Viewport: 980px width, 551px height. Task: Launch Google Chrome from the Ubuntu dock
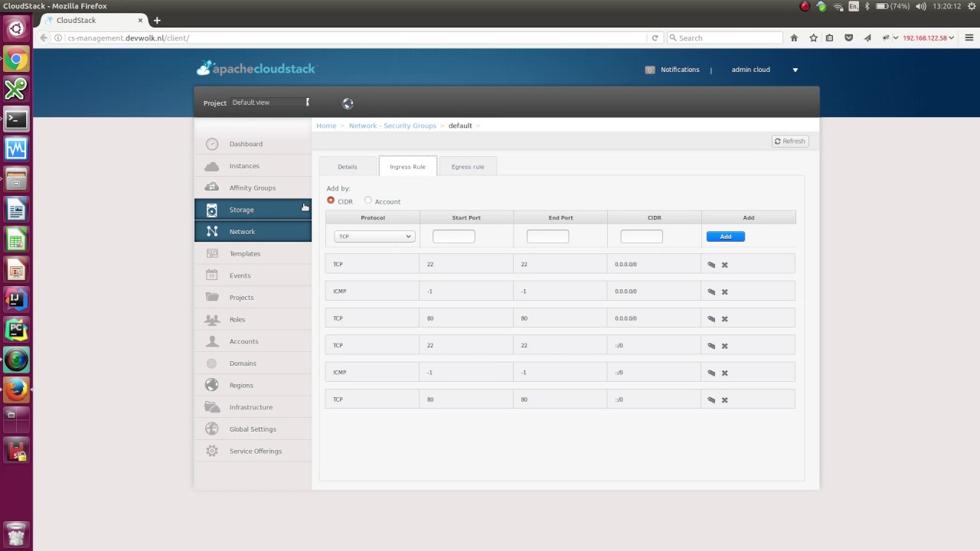pyautogui.click(x=16, y=59)
